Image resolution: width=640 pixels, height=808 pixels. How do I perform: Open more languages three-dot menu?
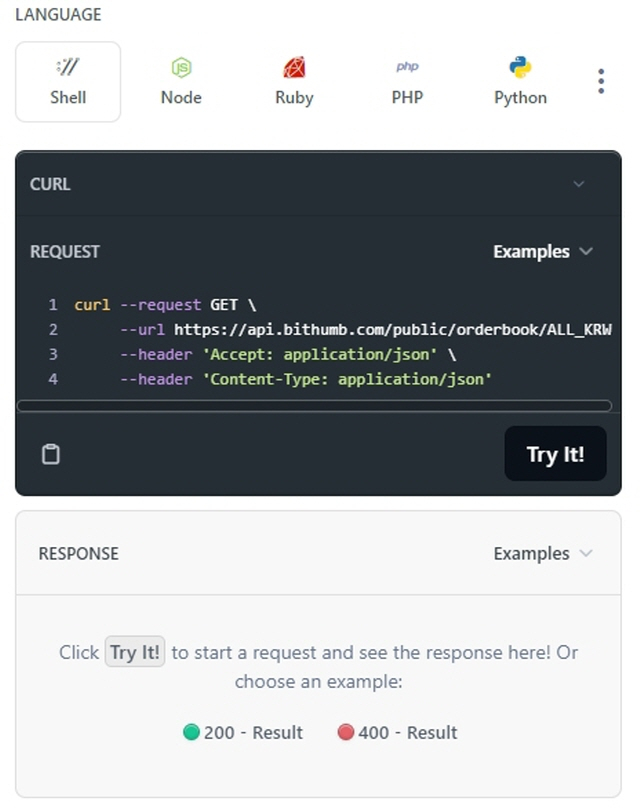600,82
